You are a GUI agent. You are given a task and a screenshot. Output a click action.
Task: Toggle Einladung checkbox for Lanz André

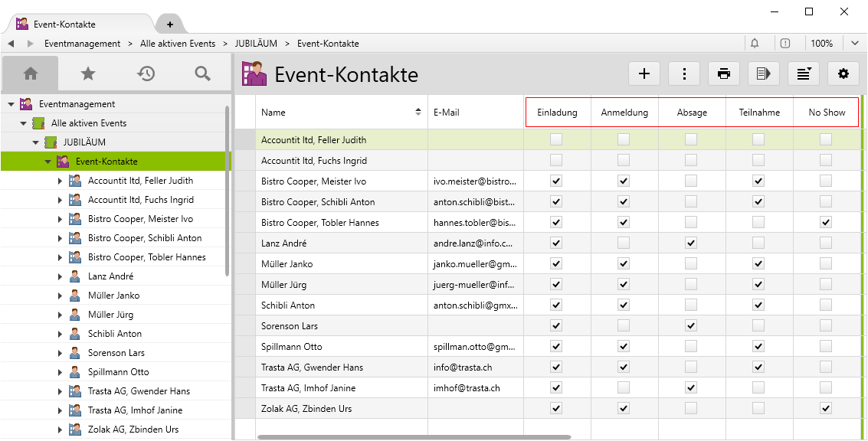556,243
